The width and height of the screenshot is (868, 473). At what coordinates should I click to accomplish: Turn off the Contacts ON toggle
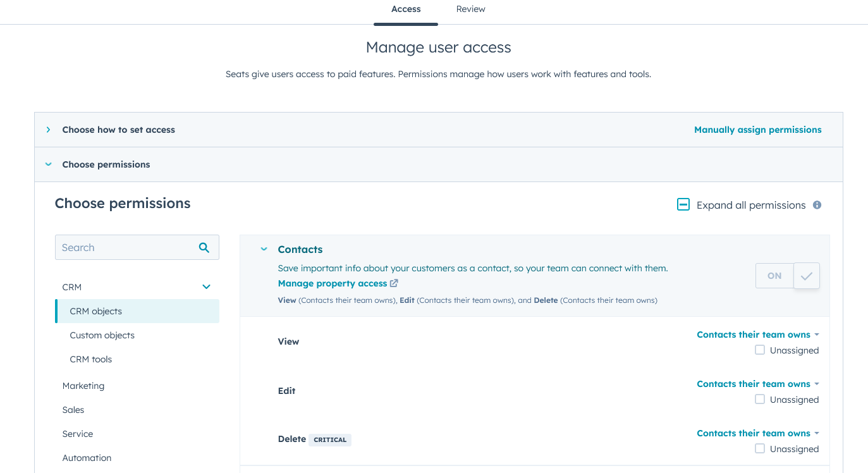774,275
